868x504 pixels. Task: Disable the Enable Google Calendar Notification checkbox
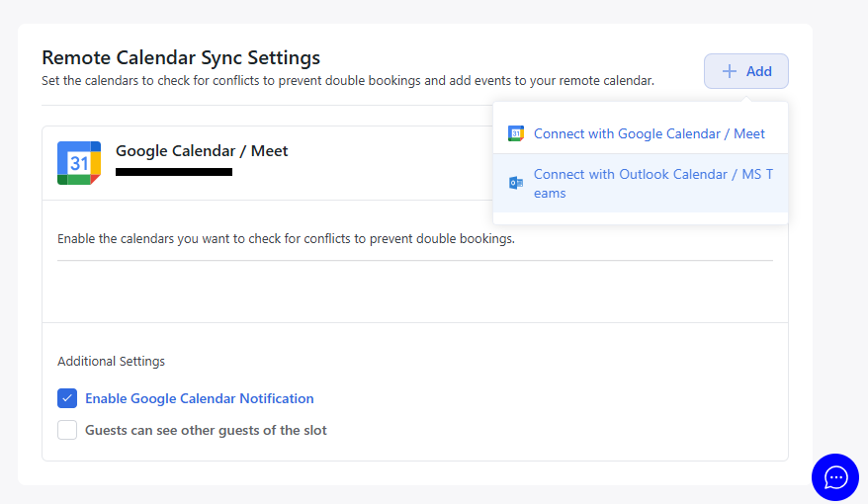pyautogui.click(x=67, y=398)
